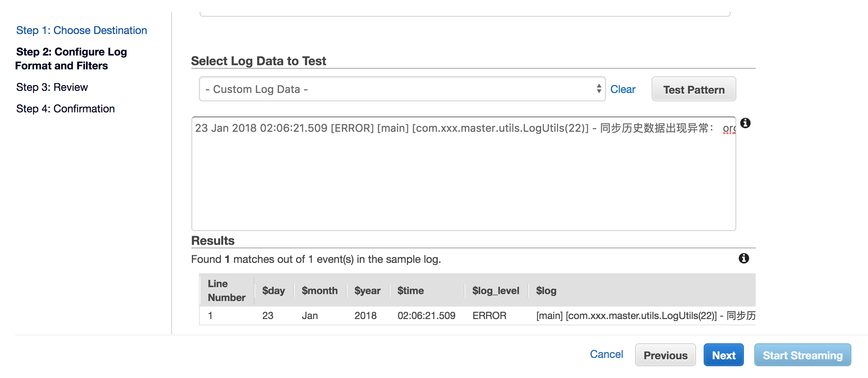Click the dropdown stepper arrows on log selector

coord(599,89)
